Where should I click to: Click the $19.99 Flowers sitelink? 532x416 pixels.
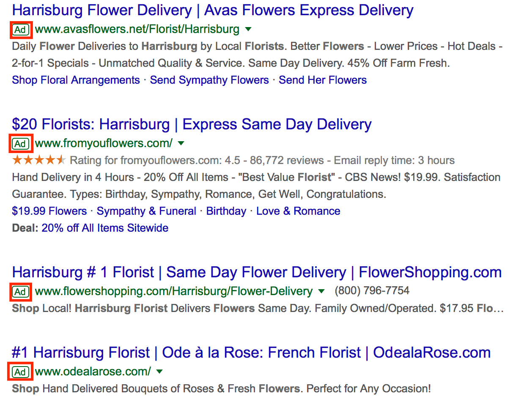49,211
